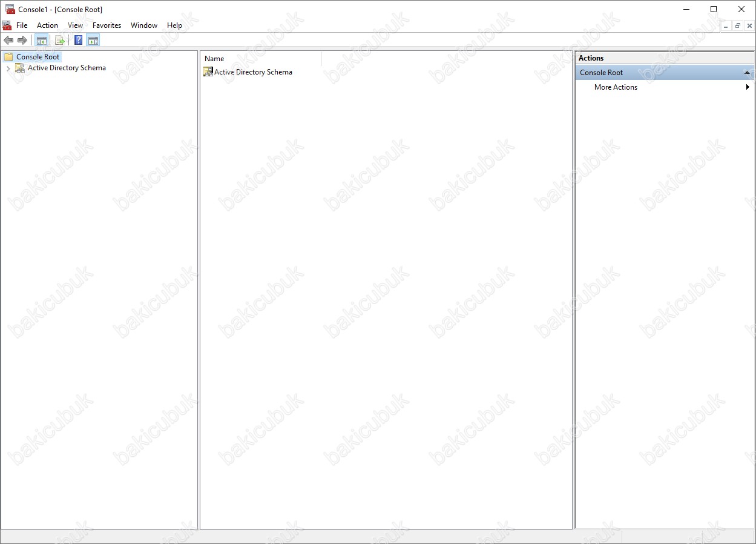This screenshot has height=544, width=756.
Task: Click Active Directory Schema icon in tree
Action: tap(20, 68)
